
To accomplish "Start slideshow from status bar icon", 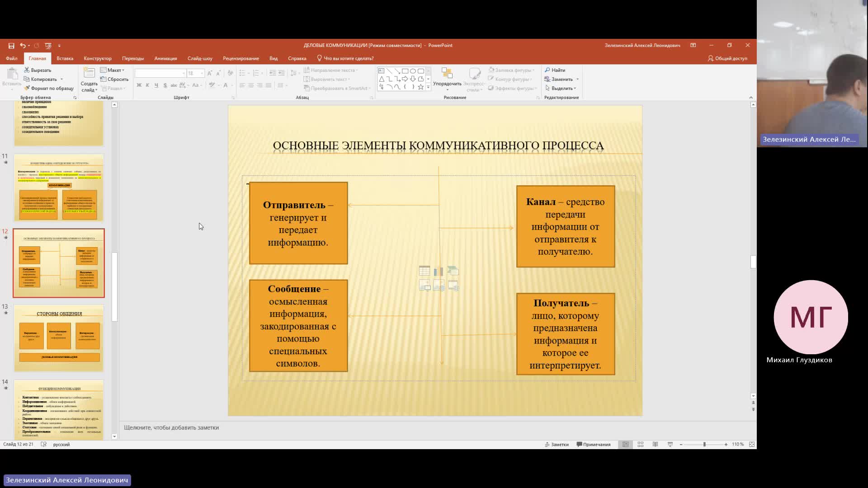I will click(670, 445).
